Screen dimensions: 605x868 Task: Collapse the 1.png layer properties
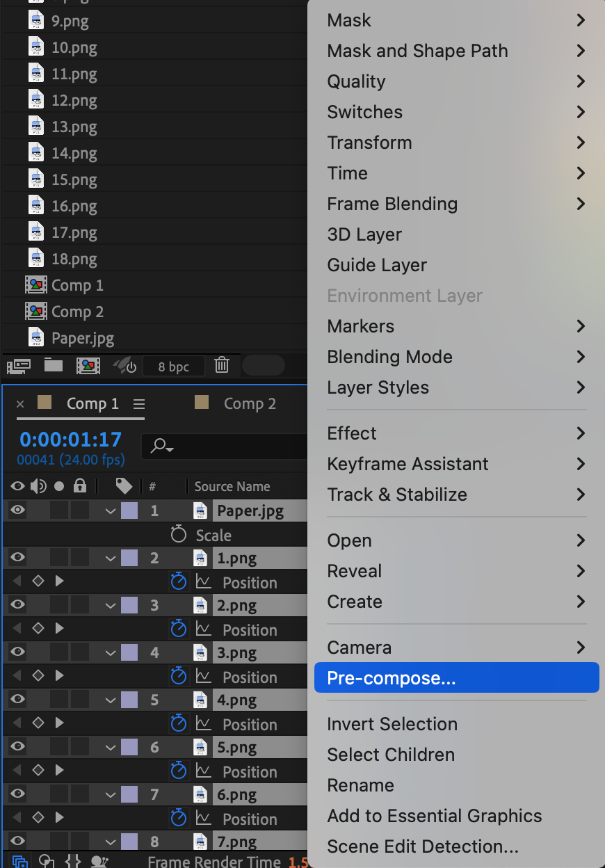point(110,558)
